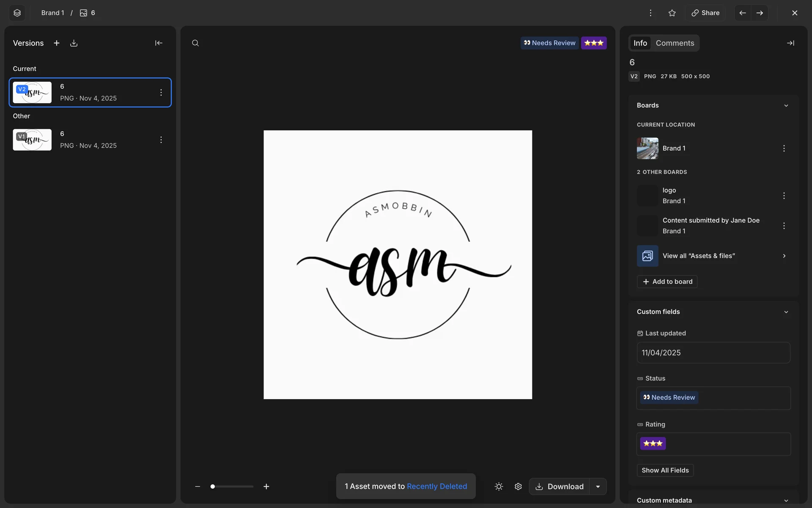This screenshot has height=508, width=812.
Task: Open the layers icon in top-left corner
Action: [x=17, y=13]
